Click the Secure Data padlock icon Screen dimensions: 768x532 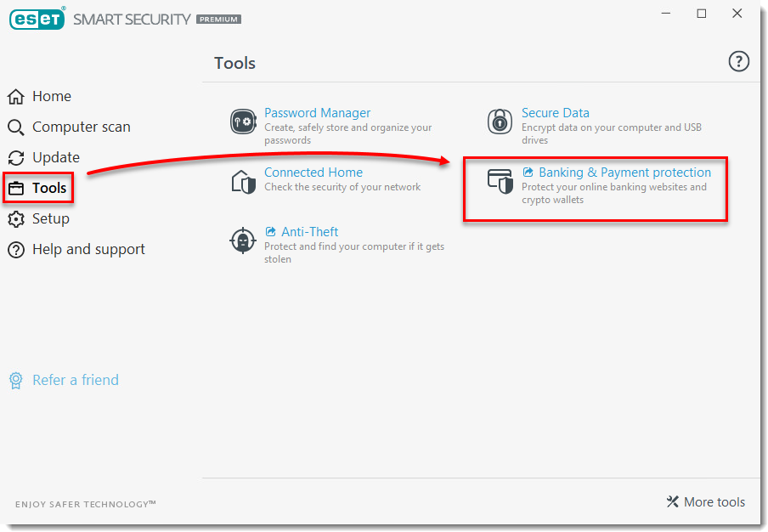500,122
